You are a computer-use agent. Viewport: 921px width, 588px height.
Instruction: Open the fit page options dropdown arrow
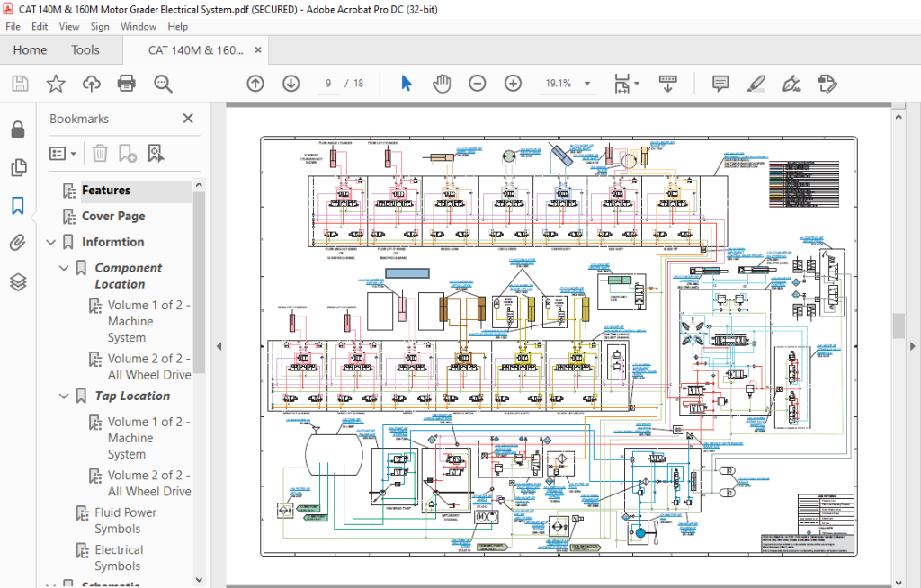pyautogui.click(x=638, y=84)
